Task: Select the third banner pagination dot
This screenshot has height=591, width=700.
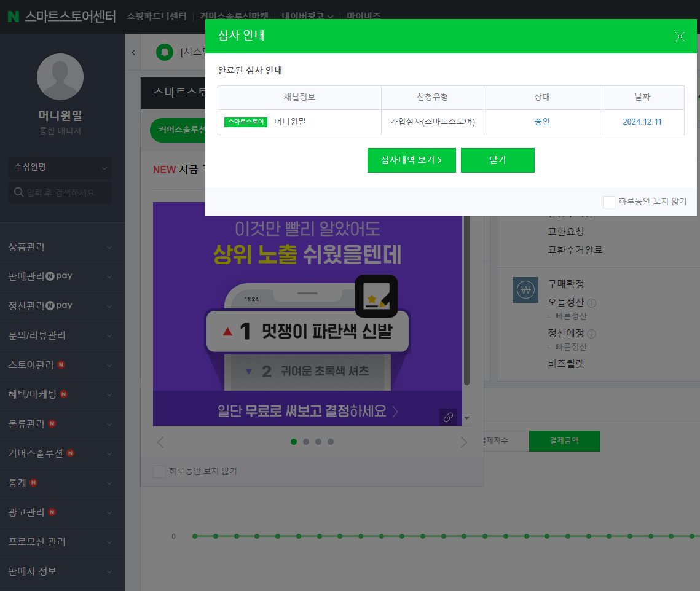Action: click(x=318, y=442)
